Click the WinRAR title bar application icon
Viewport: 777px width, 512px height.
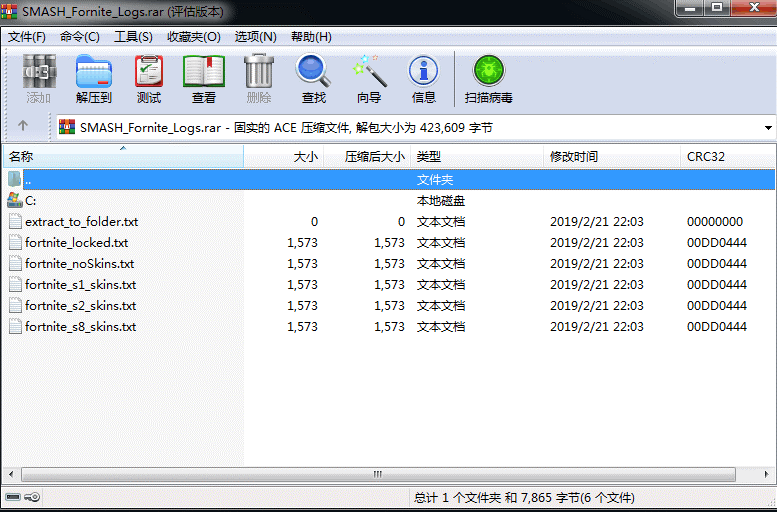click(x=9, y=11)
